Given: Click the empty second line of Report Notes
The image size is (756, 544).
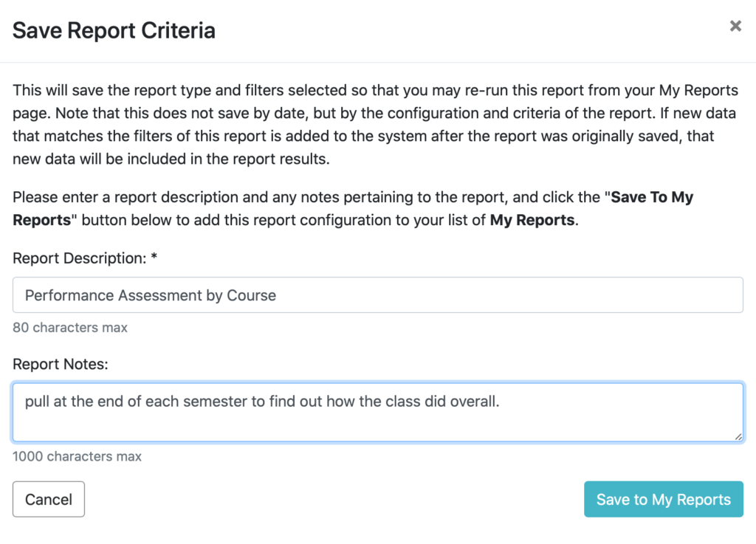Looking at the screenshot, I should click(x=377, y=425).
